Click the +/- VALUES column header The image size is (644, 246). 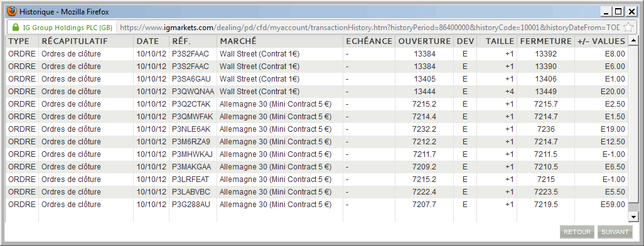coord(601,41)
